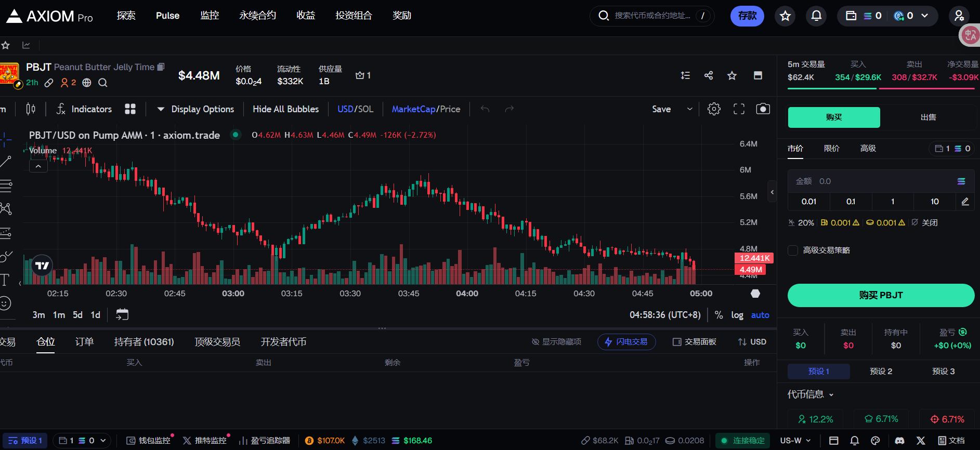Go to the 探索 navigation item

(x=126, y=16)
